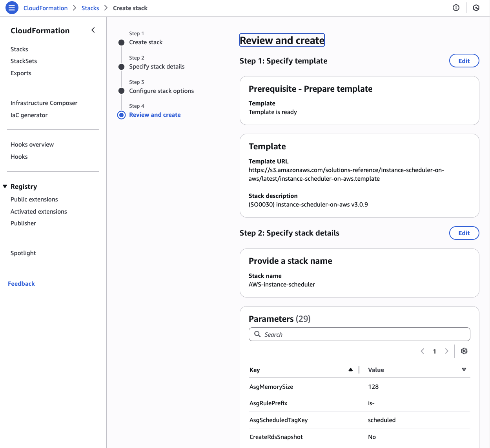Image resolution: width=490 pixels, height=448 pixels.
Task: Click the AsgRulePrefix parameter key
Action: [x=268, y=403]
